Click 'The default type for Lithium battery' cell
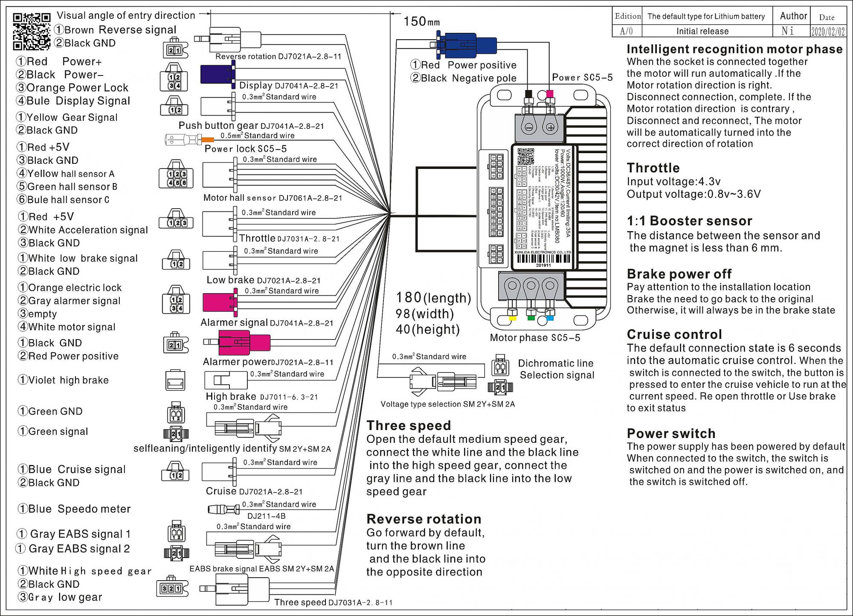The height and width of the screenshot is (616, 853). tap(706, 16)
